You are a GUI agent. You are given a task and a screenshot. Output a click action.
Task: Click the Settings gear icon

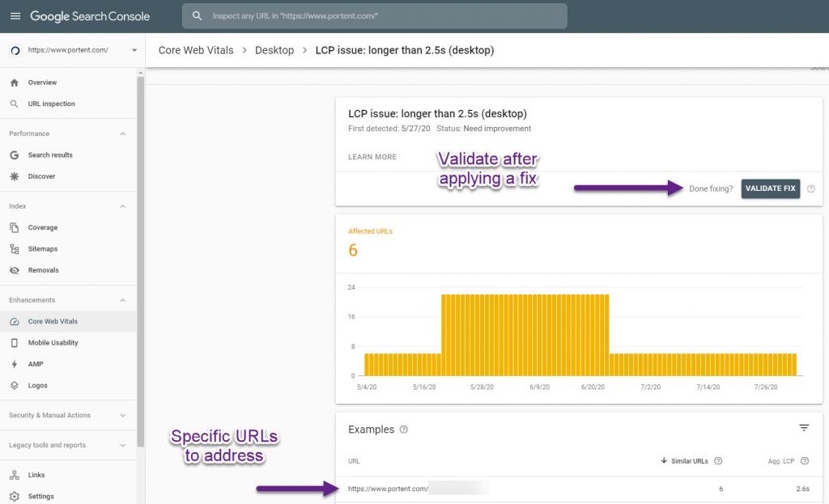click(x=15, y=496)
